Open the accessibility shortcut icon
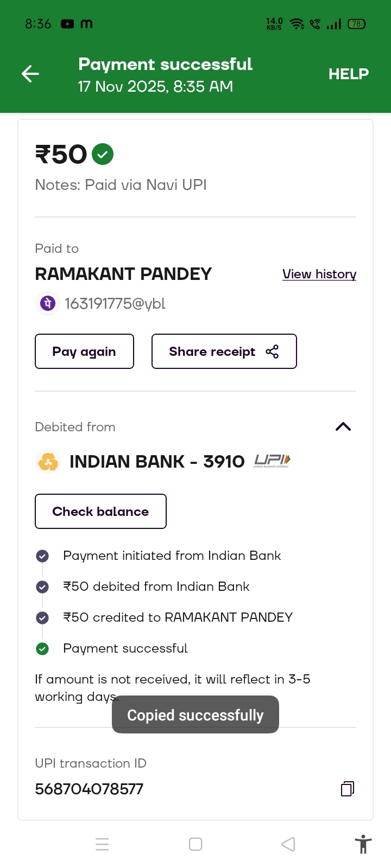The image size is (391, 868). click(363, 844)
